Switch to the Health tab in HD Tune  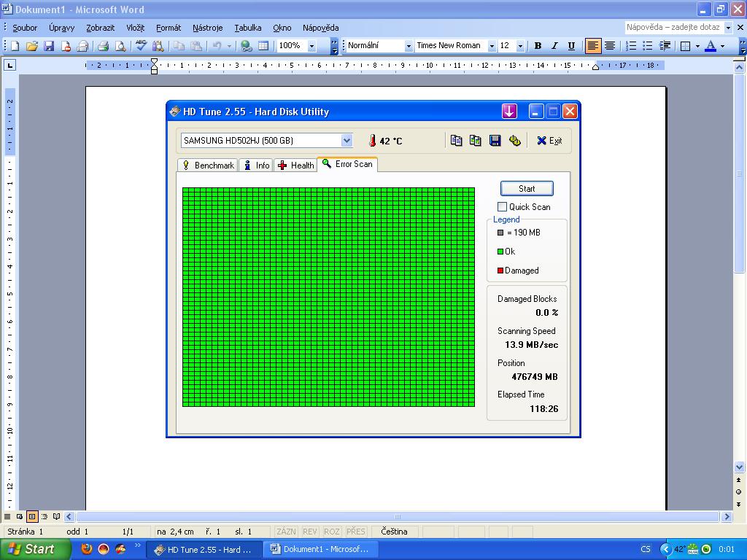[x=296, y=166]
